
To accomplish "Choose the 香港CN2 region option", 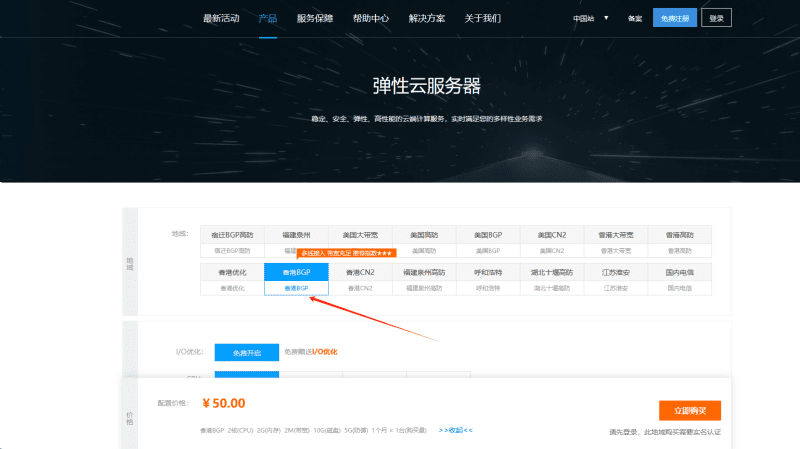I will click(x=360, y=279).
